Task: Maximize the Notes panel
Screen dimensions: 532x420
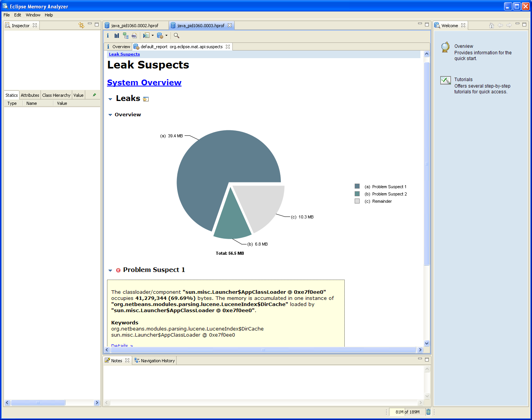Action: pos(427,359)
